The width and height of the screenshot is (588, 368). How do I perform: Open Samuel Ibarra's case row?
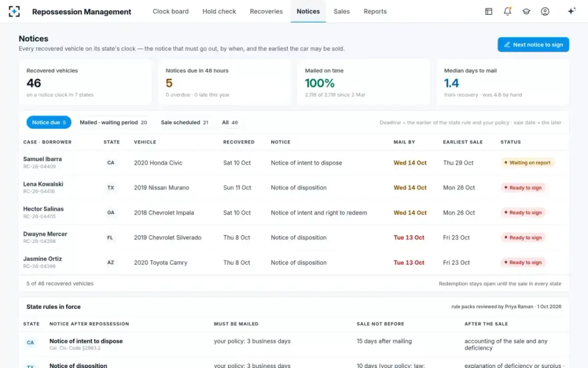[x=294, y=163]
